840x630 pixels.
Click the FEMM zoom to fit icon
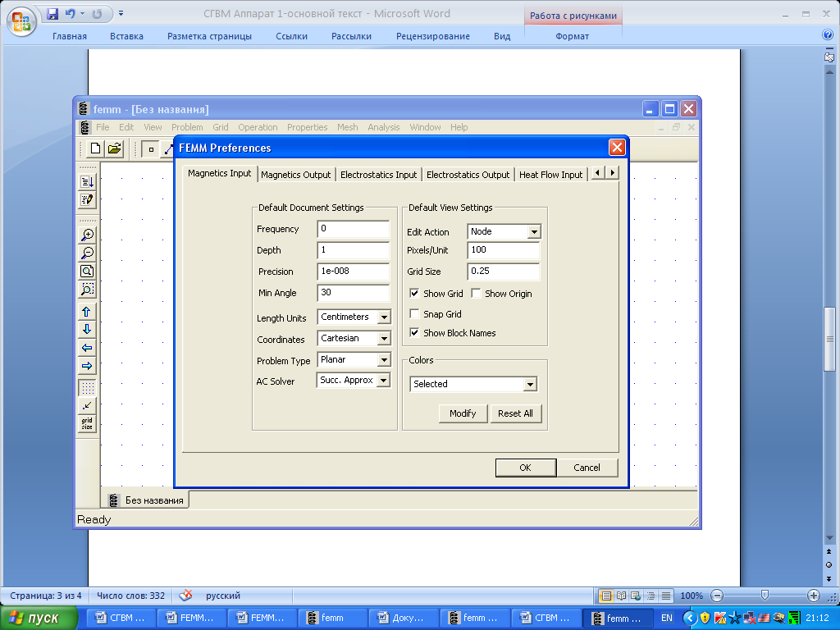[x=87, y=271]
